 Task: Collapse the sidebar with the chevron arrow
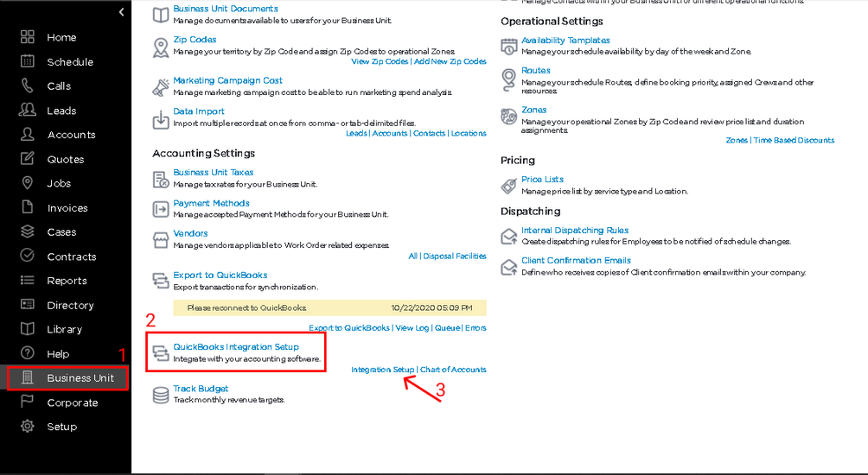point(121,12)
